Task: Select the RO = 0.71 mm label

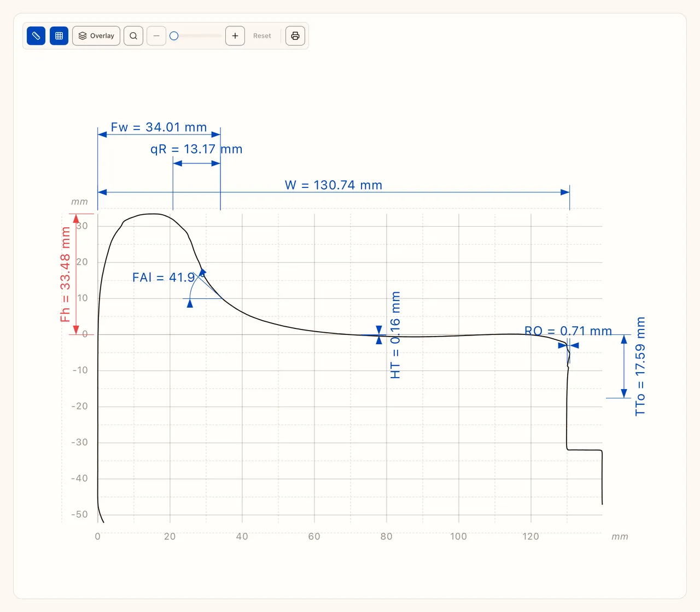Action: (x=568, y=331)
